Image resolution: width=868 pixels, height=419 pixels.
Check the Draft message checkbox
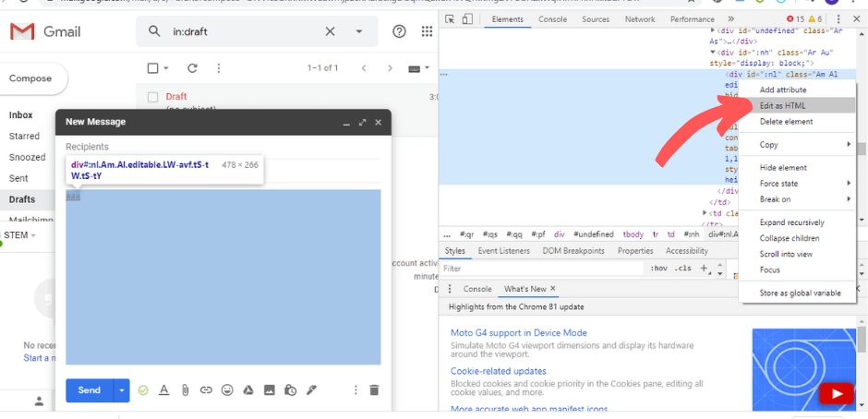[x=152, y=98]
